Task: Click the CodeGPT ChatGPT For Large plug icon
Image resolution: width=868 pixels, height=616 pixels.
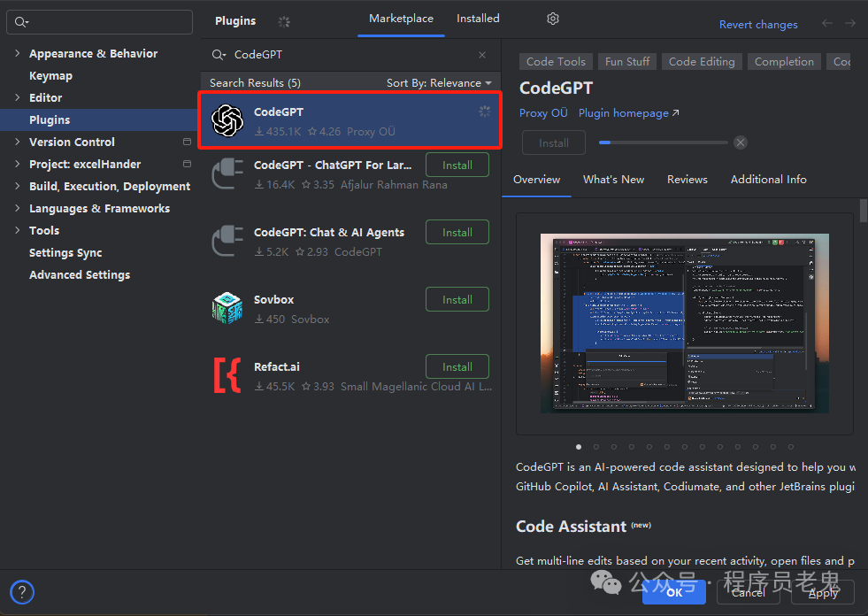Action: point(227,173)
